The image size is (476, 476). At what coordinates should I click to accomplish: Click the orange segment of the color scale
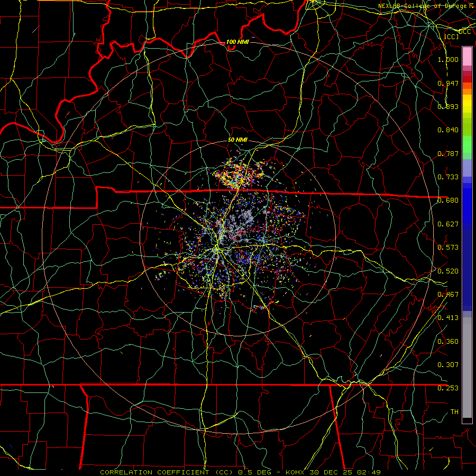coord(467,91)
